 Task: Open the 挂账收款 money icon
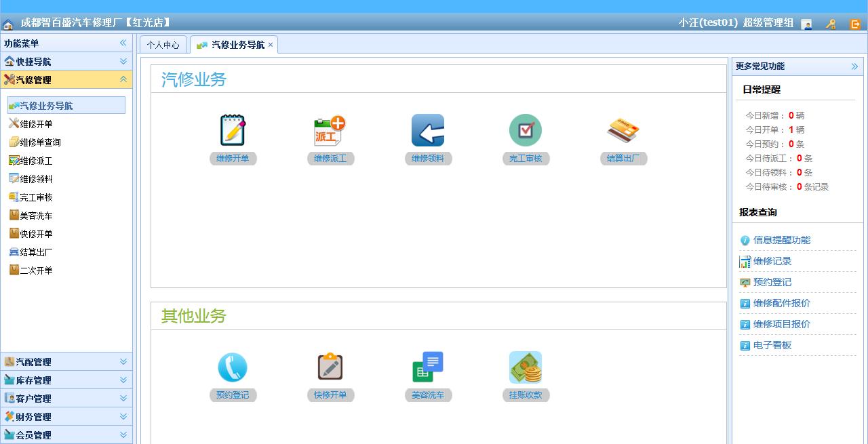pos(526,367)
